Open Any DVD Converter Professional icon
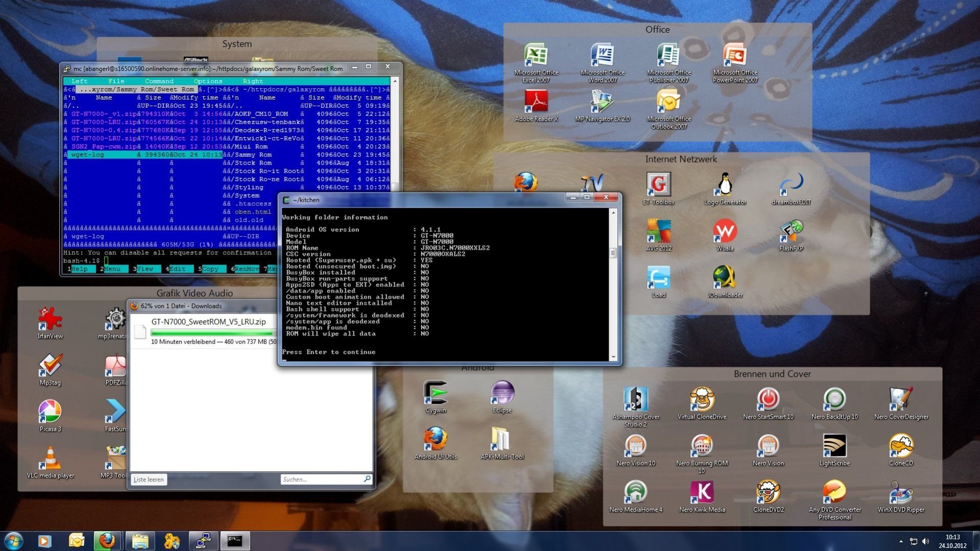This screenshot has height=551, width=980. [x=834, y=500]
